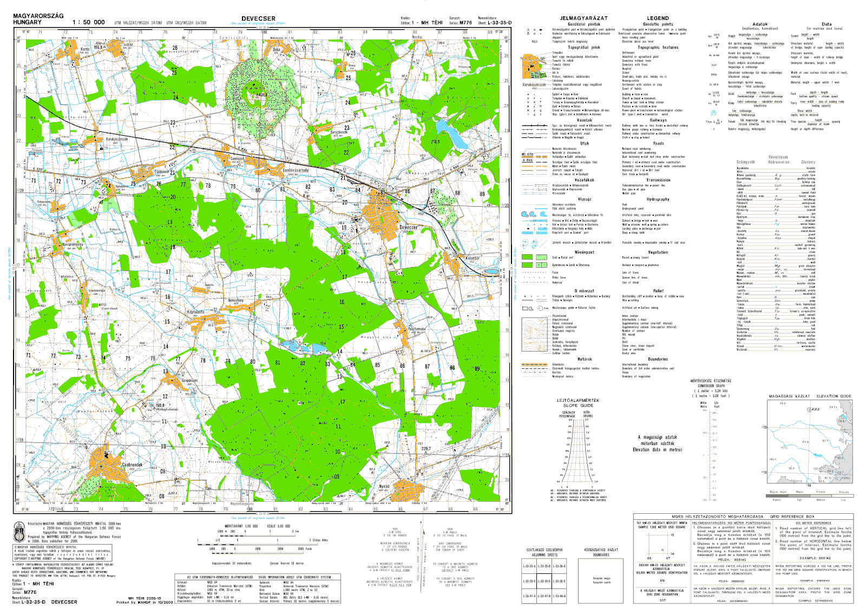This screenshot has width=866, height=616.
Task: Click the Hungarian Defence Forces crest emblem
Action: [x=19, y=532]
